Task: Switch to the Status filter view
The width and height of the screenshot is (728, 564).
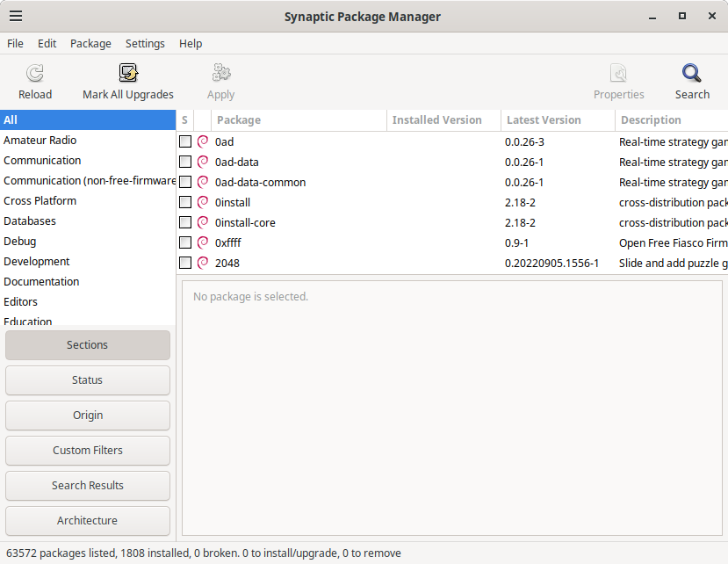Action: (88, 380)
